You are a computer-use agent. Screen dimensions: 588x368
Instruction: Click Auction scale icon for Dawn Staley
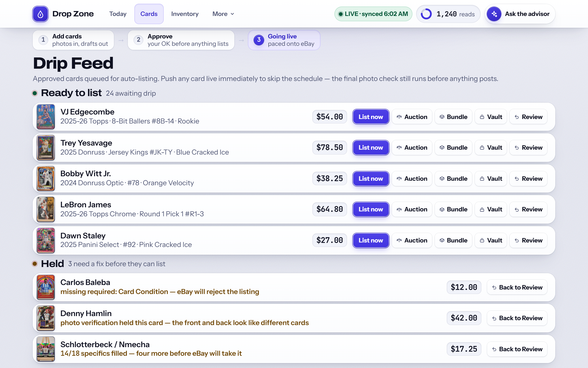[x=399, y=240]
